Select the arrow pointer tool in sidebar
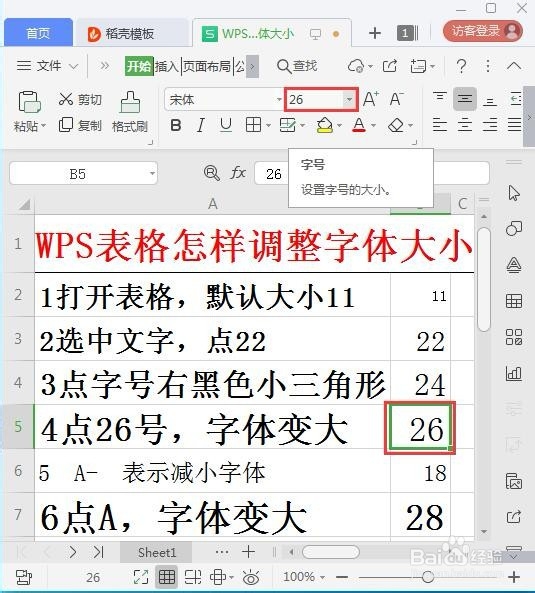 click(514, 193)
